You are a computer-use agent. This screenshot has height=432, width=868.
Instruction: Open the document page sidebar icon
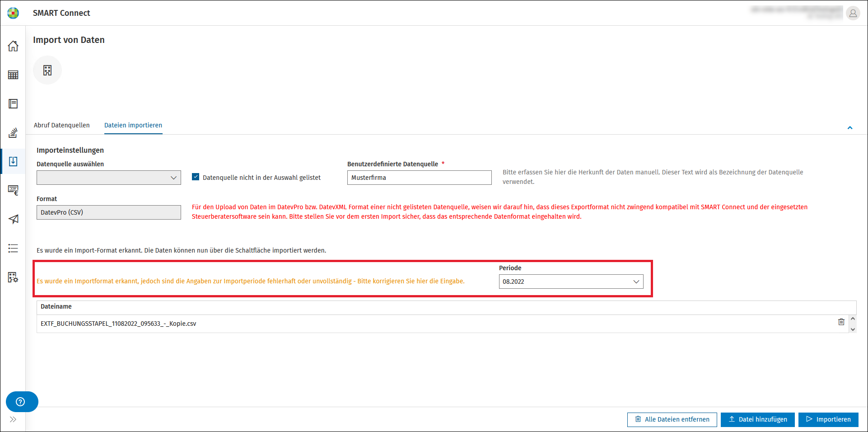13,104
